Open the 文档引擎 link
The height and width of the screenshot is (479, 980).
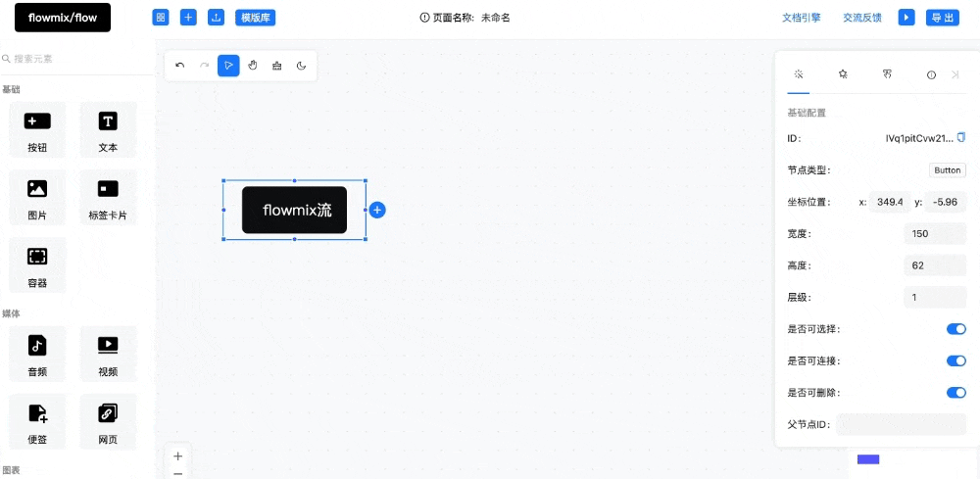pyautogui.click(x=802, y=18)
